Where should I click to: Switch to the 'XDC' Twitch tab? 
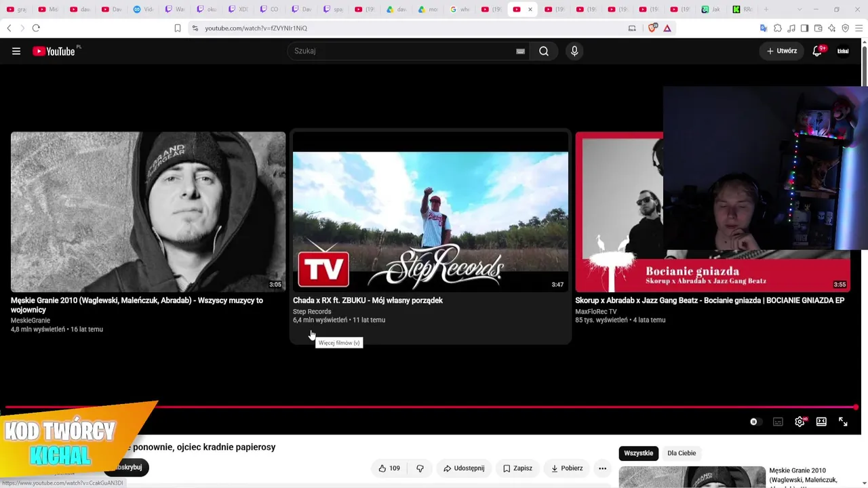tap(239, 9)
